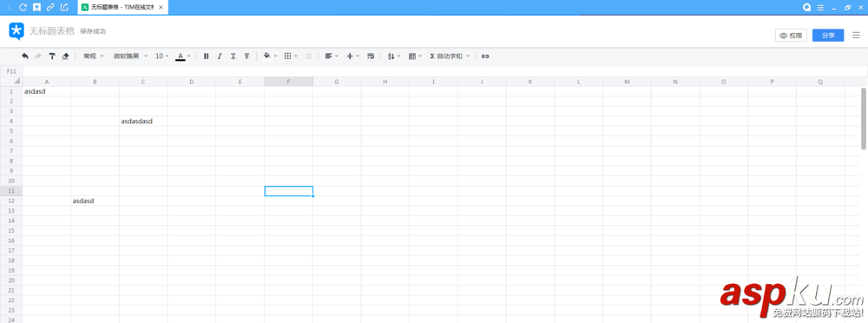Expand the freeze panes dropdown arrow

(420, 56)
